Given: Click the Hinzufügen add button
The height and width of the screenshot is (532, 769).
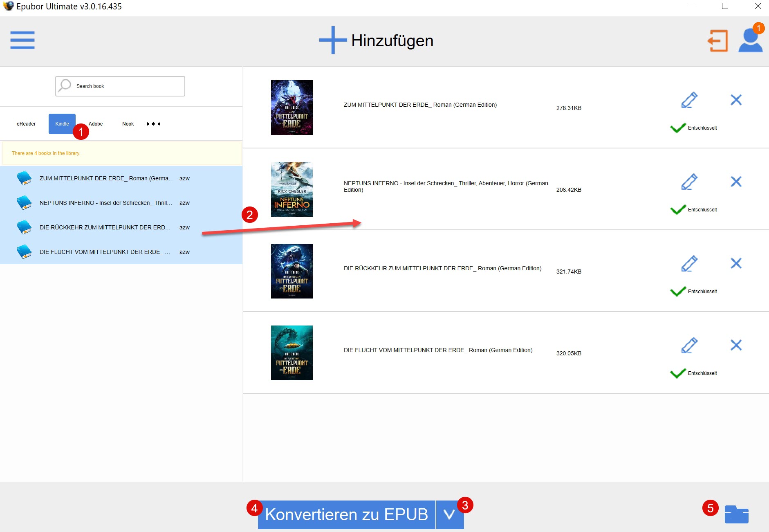Looking at the screenshot, I should coord(376,40).
